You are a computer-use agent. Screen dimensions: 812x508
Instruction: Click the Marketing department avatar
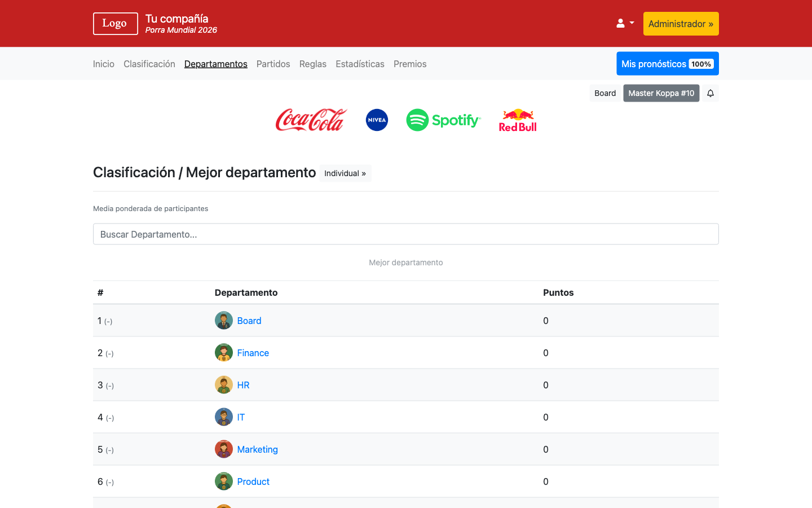click(223, 449)
